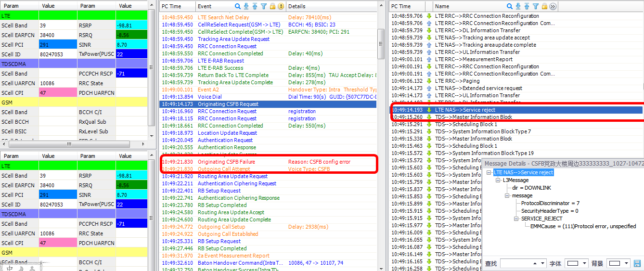The width and height of the screenshot is (644, 271).
Task: Jump to top arrow in Event panel header
Action: (x=255, y=6)
